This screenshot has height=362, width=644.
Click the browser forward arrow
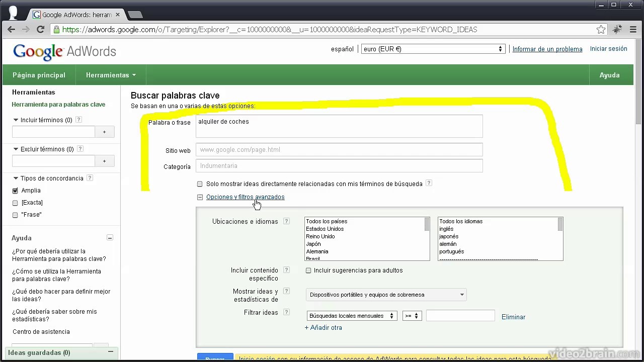[26, 30]
